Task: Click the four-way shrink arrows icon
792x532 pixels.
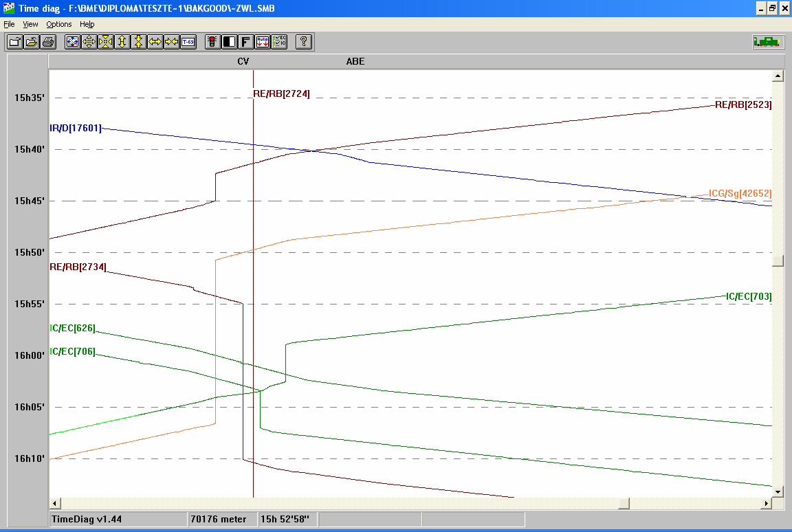Action: pyautogui.click(x=106, y=42)
